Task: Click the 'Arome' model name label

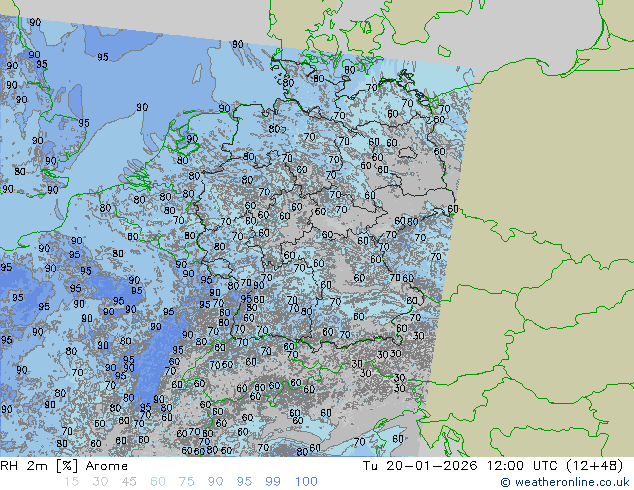Action: click(x=107, y=466)
